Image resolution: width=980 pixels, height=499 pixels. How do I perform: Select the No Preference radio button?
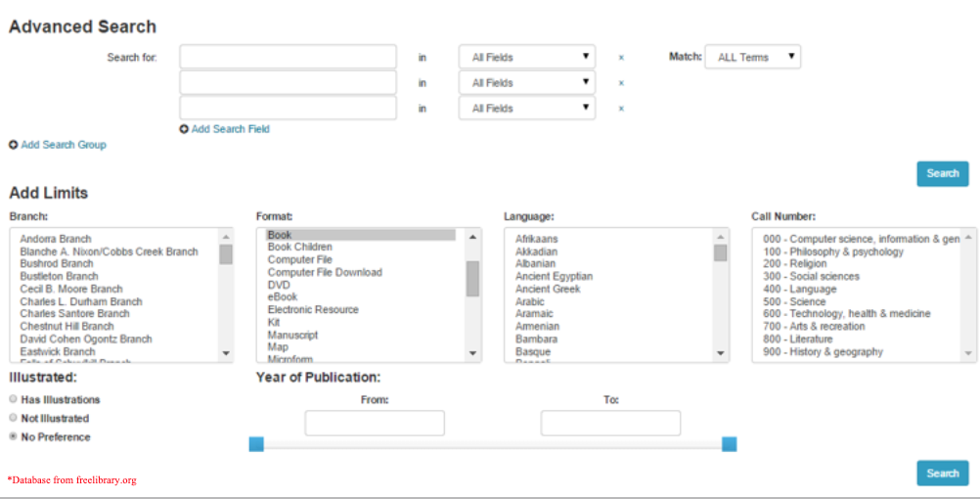pos(14,436)
